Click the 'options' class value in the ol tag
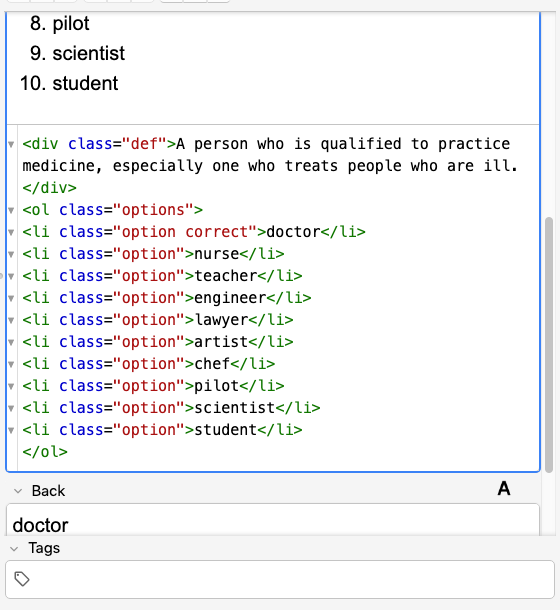 click(153, 210)
